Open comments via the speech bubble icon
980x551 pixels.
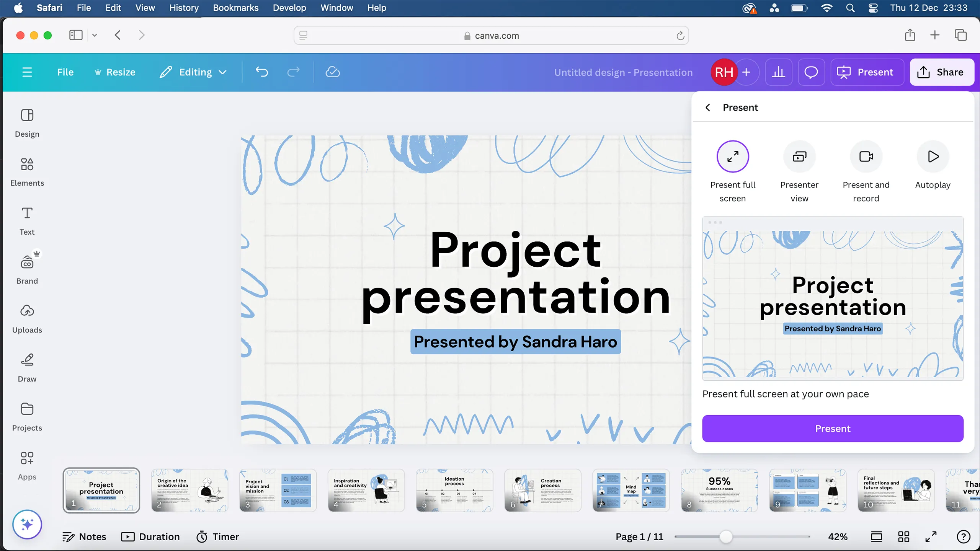tap(811, 72)
